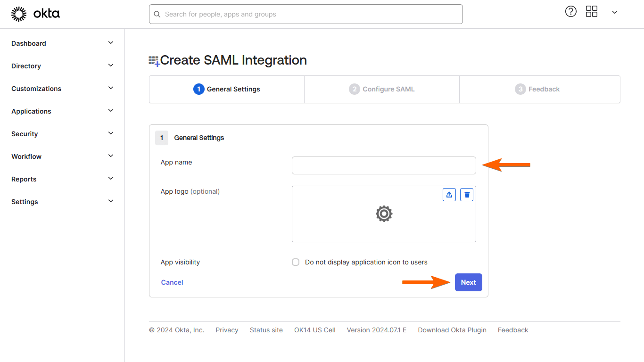Screen dimensions: 644x362
Task: Click the gear placeholder app logo
Action: (384, 214)
